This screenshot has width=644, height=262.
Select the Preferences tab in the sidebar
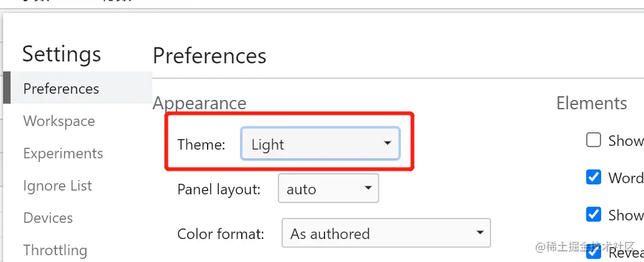pyautogui.click(x=61, y=89)
